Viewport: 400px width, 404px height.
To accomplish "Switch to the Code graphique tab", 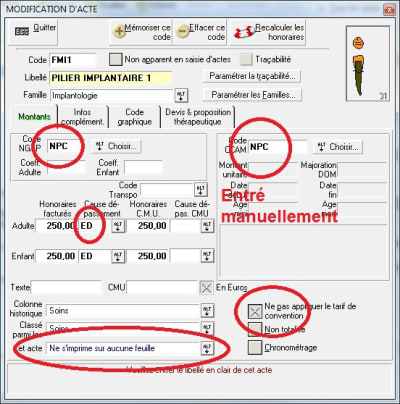I will pyautogui.click(x=135, y=117).
